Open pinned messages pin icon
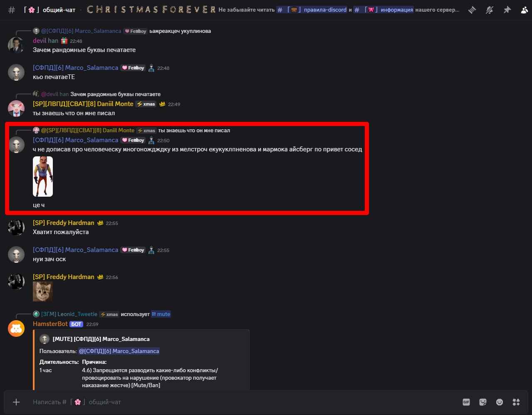The height and width of the screenshot is (415, 532). tap(507, 10)
